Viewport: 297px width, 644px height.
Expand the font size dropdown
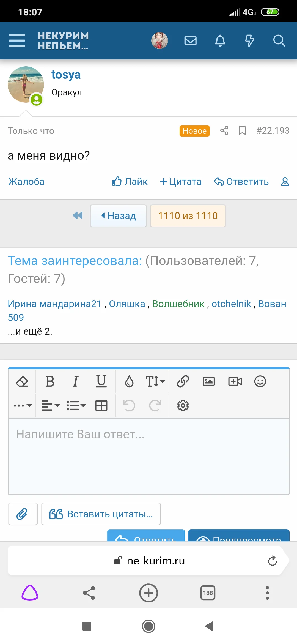[155, 381]
